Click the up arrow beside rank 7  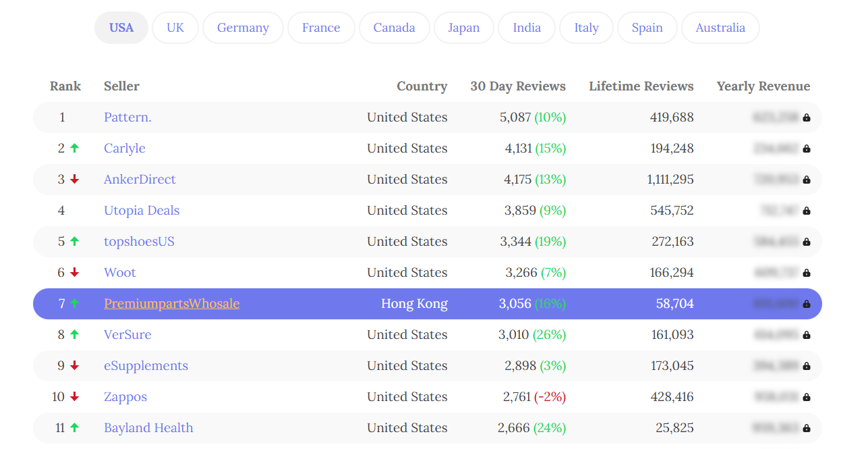[x=75, y=303]
